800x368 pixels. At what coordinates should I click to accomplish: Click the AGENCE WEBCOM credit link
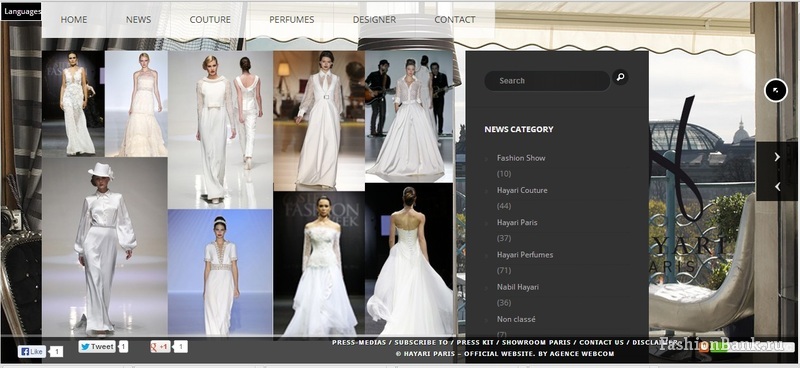coord(583,354)
